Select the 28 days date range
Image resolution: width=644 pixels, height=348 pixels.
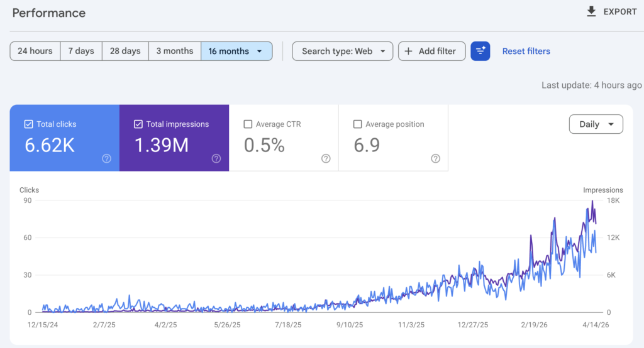point(125,52)
